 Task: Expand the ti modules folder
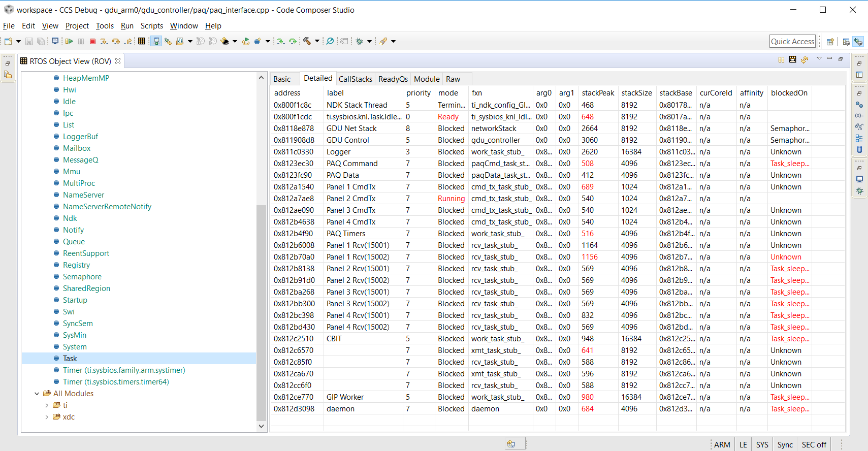(47, 405)
